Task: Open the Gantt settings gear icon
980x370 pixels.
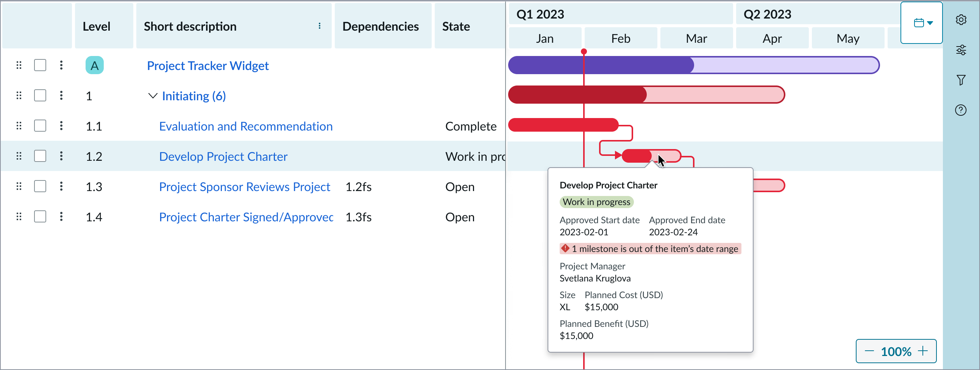Action: point(962,20)
